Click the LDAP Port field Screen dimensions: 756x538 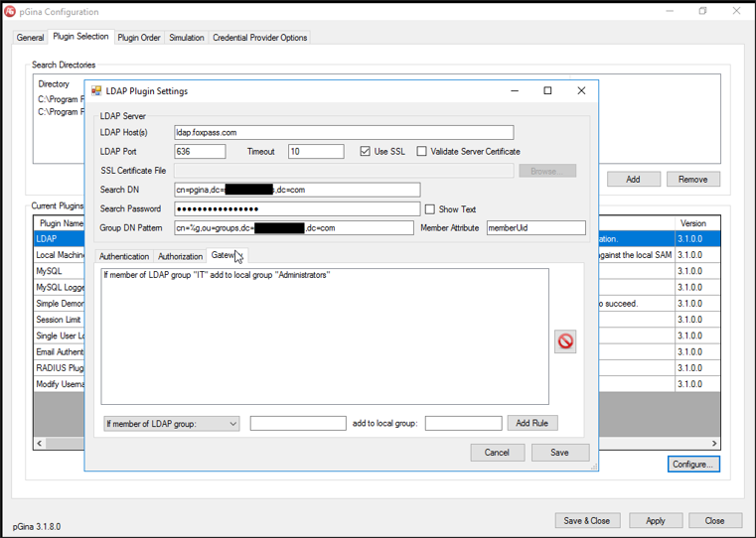coord(200,151)
